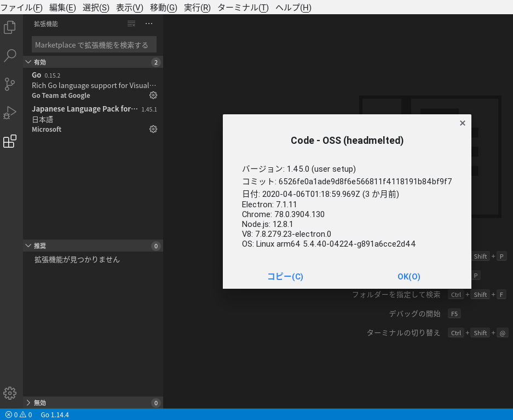Click the 有効 count badge showing 2
This screenshot has height=420, width=513.
156,62
